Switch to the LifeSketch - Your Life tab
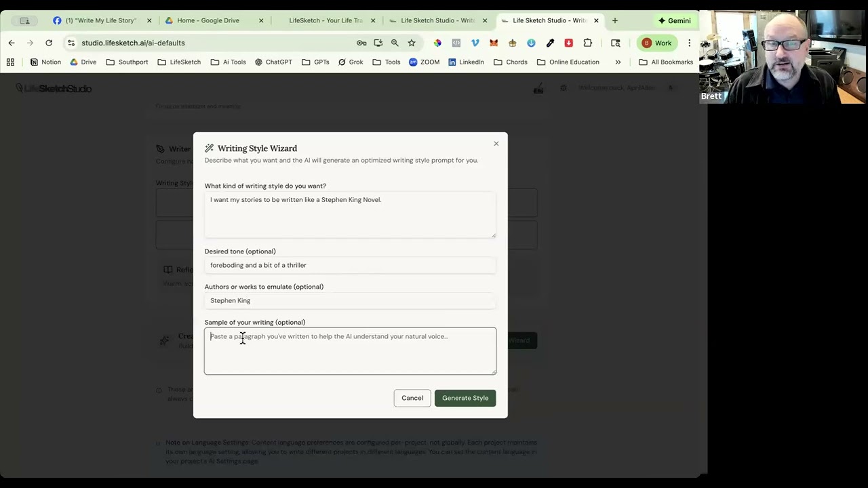The image size is (868, 488). coord(325,20)
